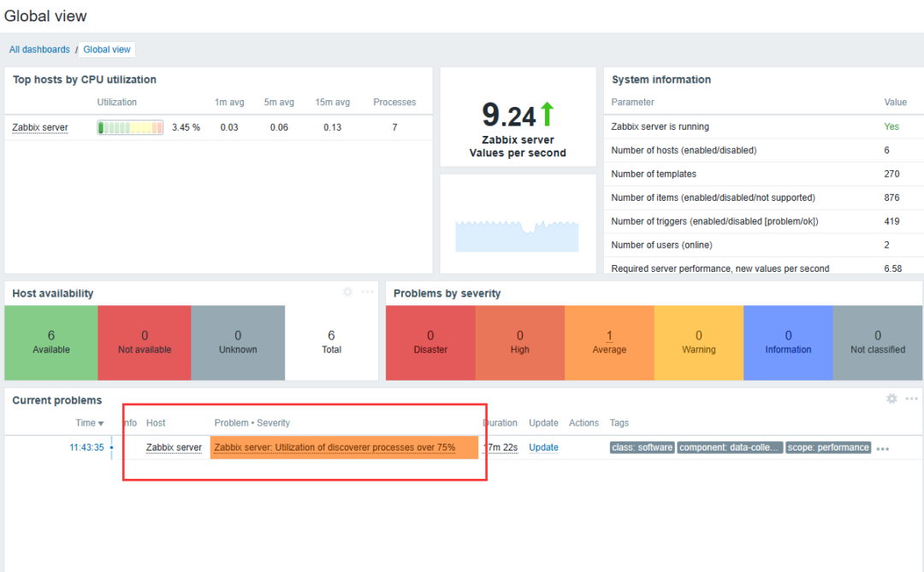Open the three-dot menu after the scope: performance tag

[x=882, y=448]
